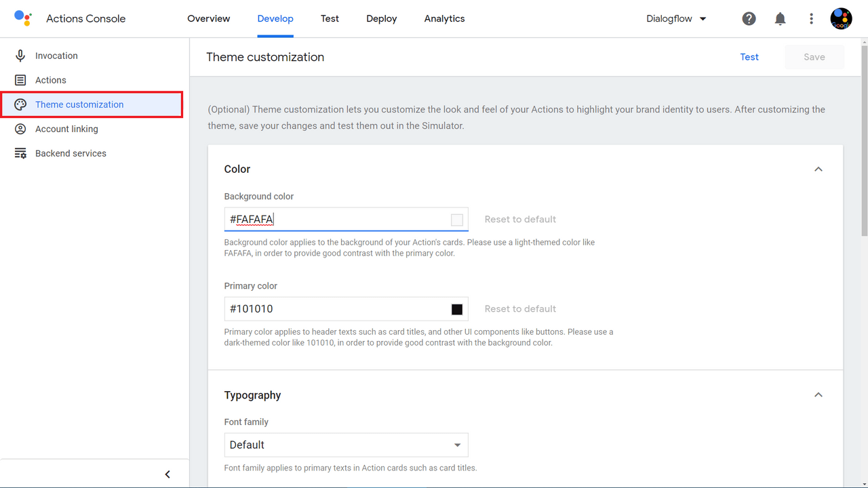
Task: Open the Analytics tab
Action: (444, 19)
